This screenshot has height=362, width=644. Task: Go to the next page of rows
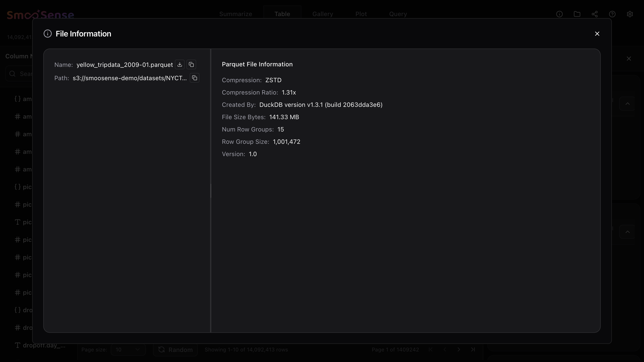tap(458, 349)
